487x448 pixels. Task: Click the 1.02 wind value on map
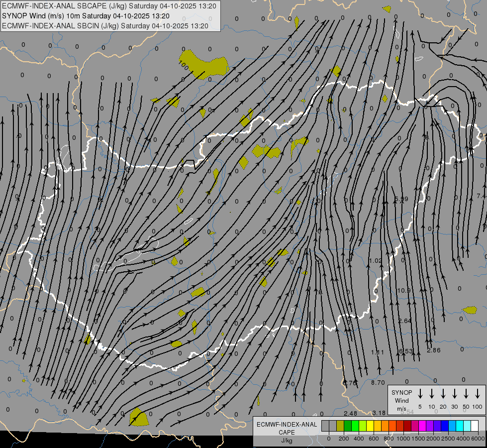click(x=375, y=260)
